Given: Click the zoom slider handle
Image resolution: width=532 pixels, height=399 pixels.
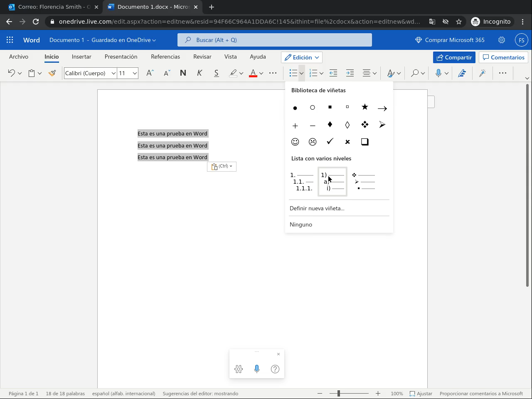Looking at the screenshot, I should (x=339, y=393).
